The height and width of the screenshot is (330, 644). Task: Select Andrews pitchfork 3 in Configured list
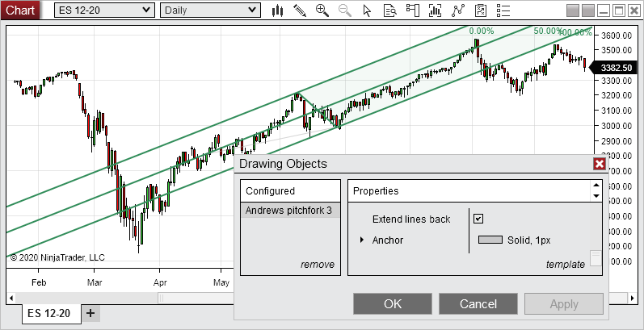click(289, 211)
